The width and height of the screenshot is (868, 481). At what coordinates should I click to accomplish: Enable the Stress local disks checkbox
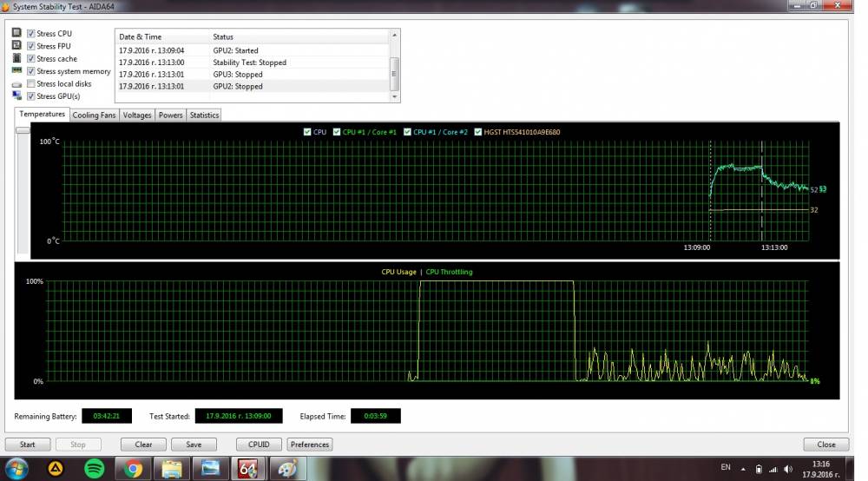tap(31, 83)
